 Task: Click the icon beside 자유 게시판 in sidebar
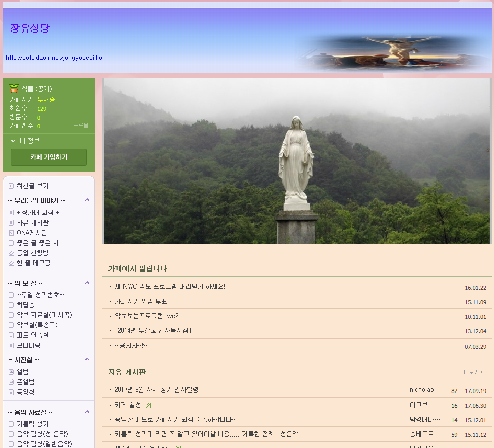click(x=11, y=223)
